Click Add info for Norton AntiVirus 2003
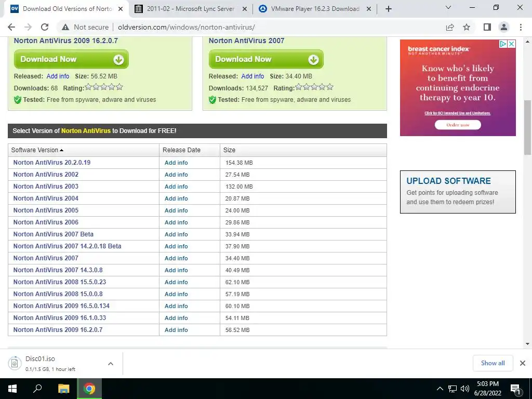This screenshot has height=399, width=532. tap(176, 187)
